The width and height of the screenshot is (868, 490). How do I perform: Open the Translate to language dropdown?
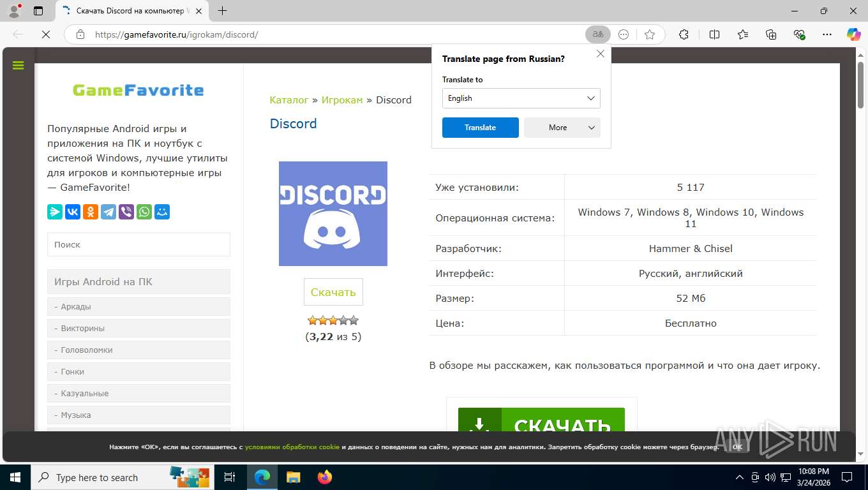(x=521, y=98)
